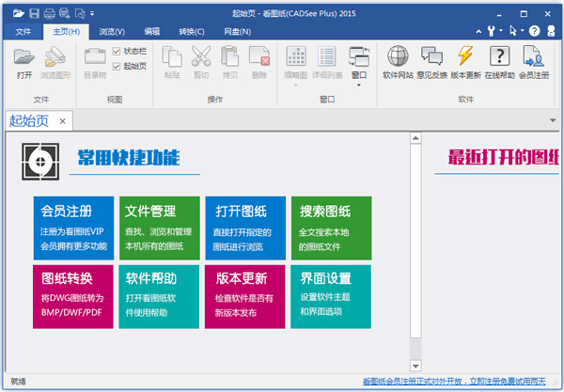Click the 图纸转换 tile
This screenshot has height=392, width=564.
click(x=72, y=296)
